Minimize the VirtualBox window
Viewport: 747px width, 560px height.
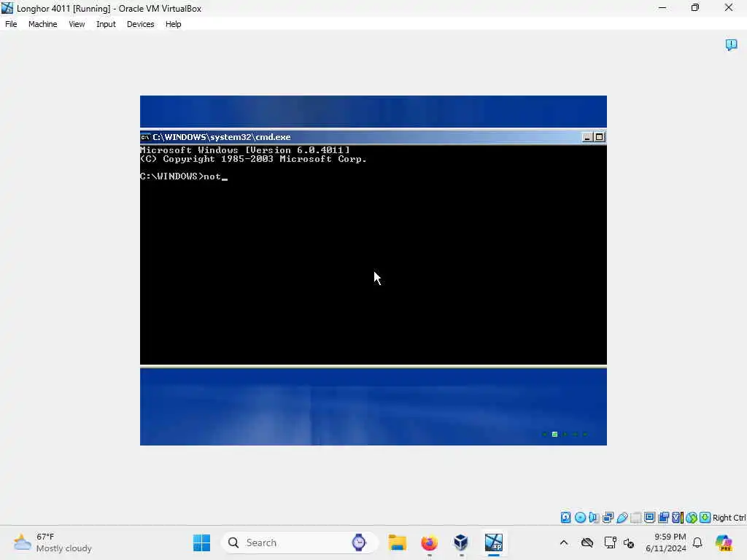click(x=662, y=7)
